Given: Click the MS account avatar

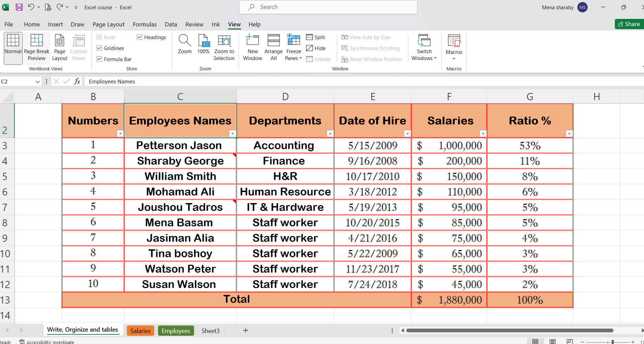Looking at the screenshot, I should click(583, 7).
